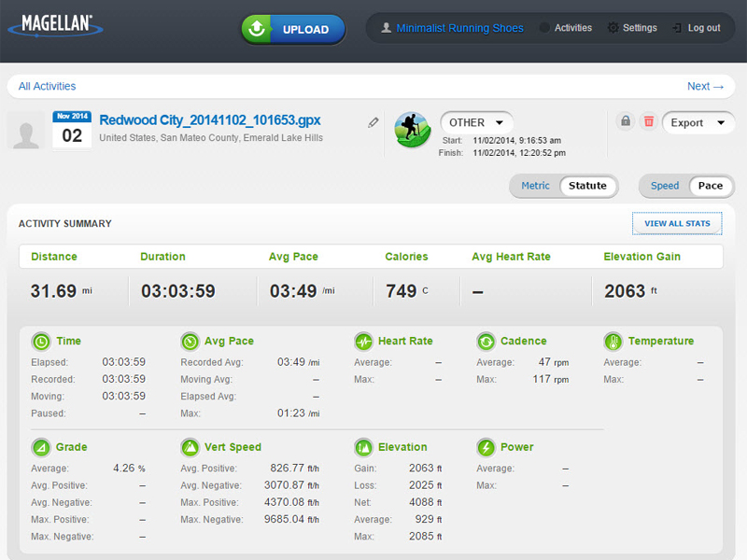This screenshot has height=560, width=747.
Task: Click Avg. Positive value 826.77 ft/h
Action: pos(294,469)
